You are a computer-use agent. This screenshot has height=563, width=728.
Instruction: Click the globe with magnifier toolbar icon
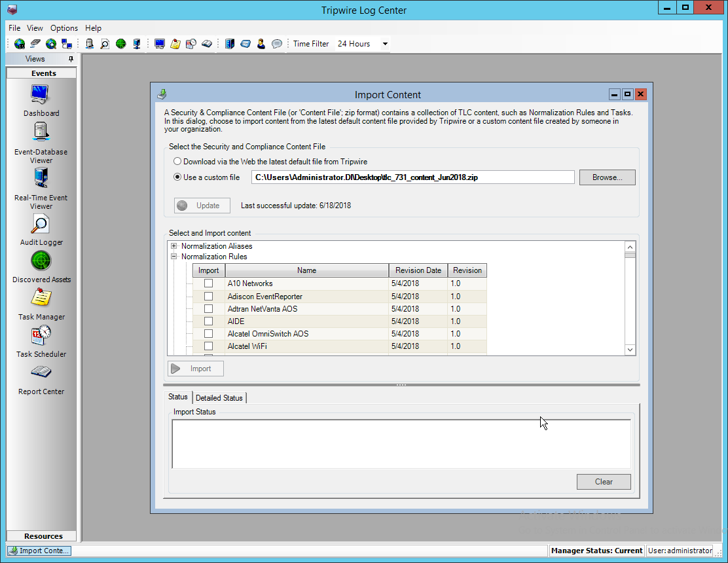[51, 44]
